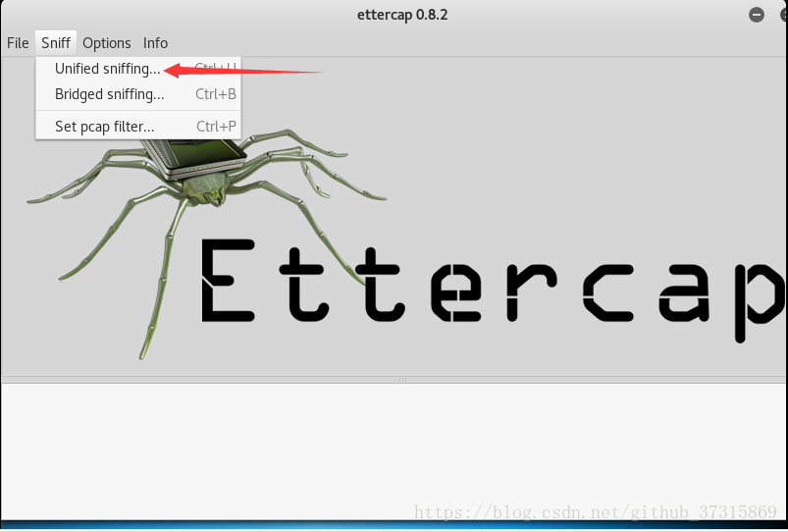
Task: Click the pane divider grip handle
Action: pos(402,380)
